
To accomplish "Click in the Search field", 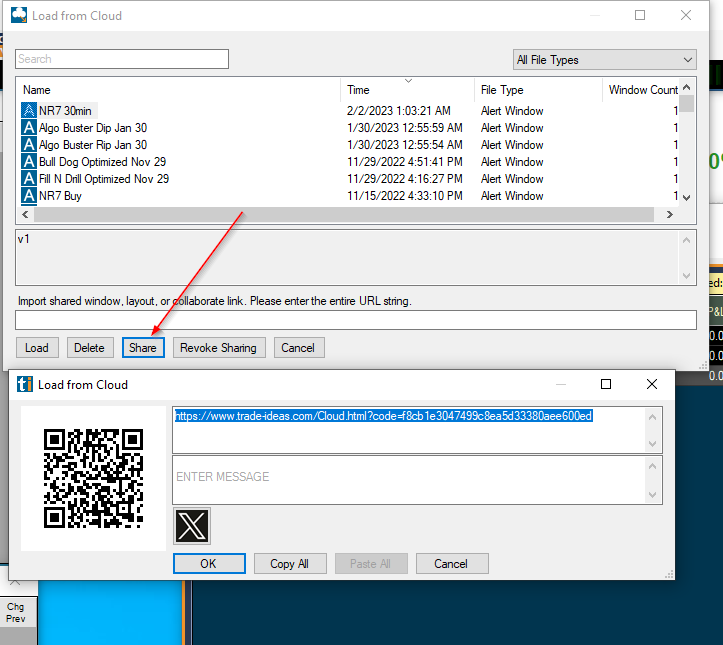I will [122, 59].
